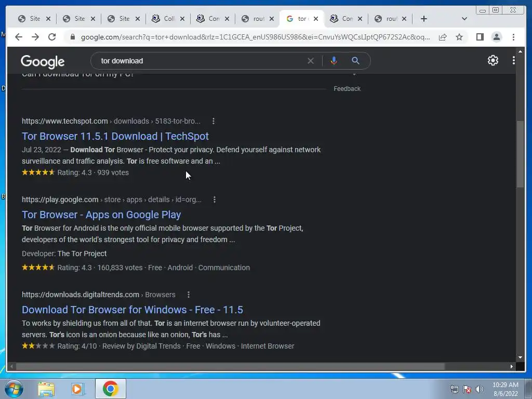Go forward in browser history
The height and width of the screenshot is (399, 532).
tap(35, 37)
